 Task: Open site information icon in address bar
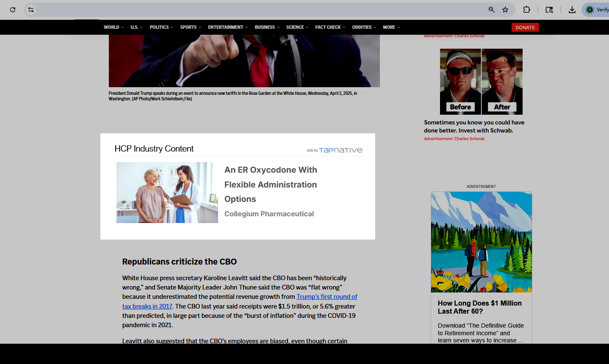[31, 10]
